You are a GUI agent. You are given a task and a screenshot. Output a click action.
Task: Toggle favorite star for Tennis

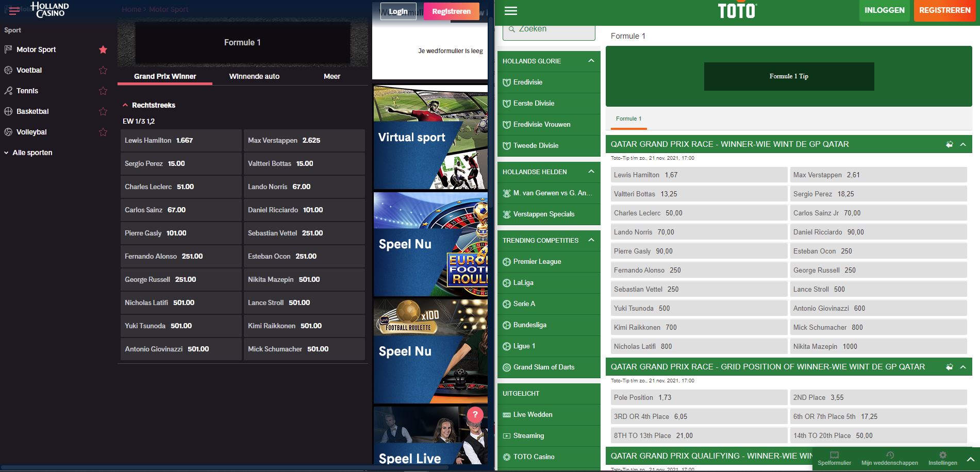(x=103, y=91)
